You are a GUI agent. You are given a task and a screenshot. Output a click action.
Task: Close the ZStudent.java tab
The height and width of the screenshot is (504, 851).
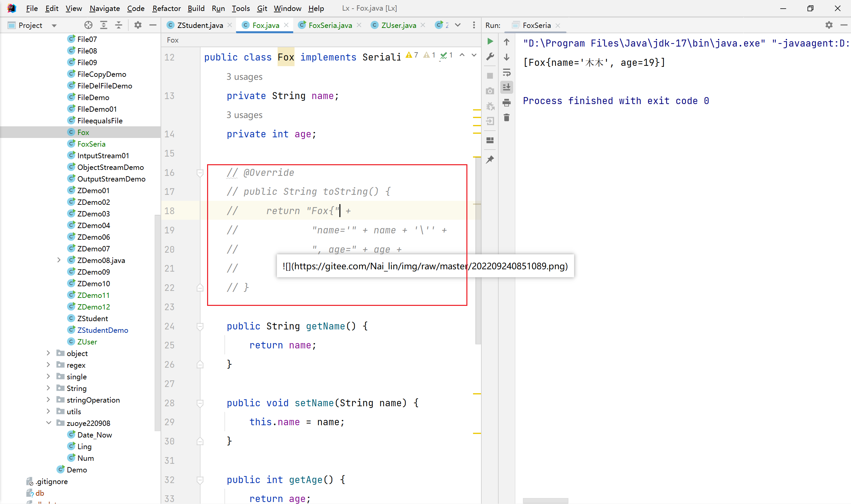tap(230, 25)
